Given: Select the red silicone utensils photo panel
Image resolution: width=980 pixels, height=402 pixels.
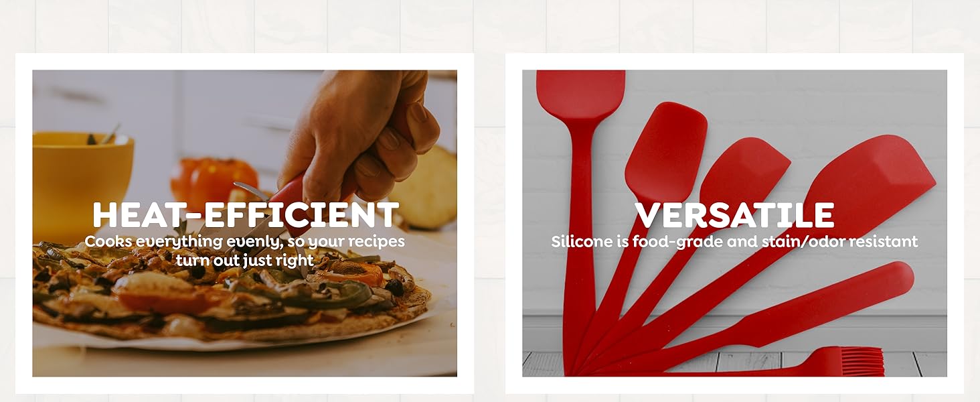Looking at the screenshot, I should tap(734, 223).
